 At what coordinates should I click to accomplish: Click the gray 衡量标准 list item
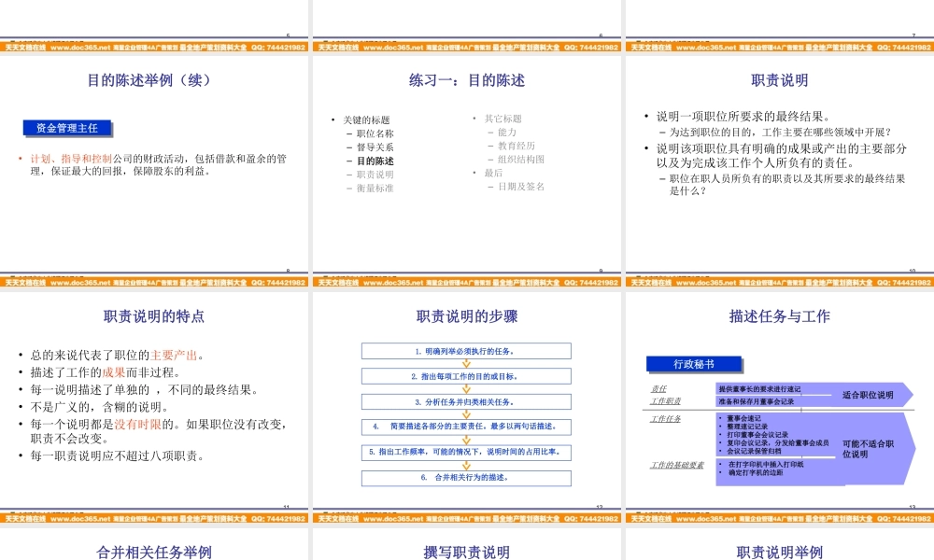(x=375, y=188)
